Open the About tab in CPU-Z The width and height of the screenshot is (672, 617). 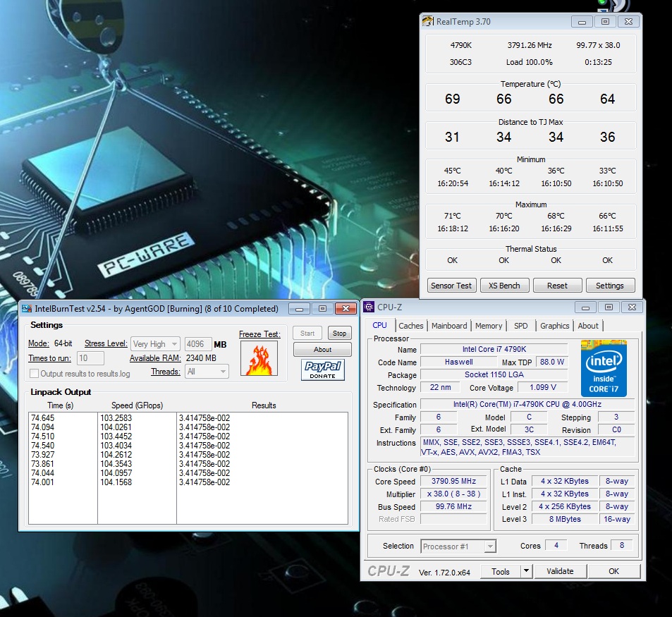(x=588, y=326)
